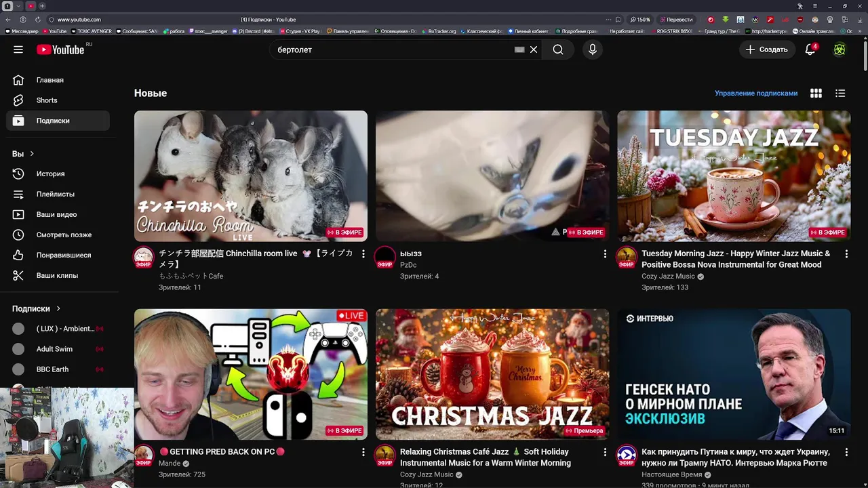The image size is (868, 488).
Task: Open the Главная sidebar item
Action: (58, 80)
